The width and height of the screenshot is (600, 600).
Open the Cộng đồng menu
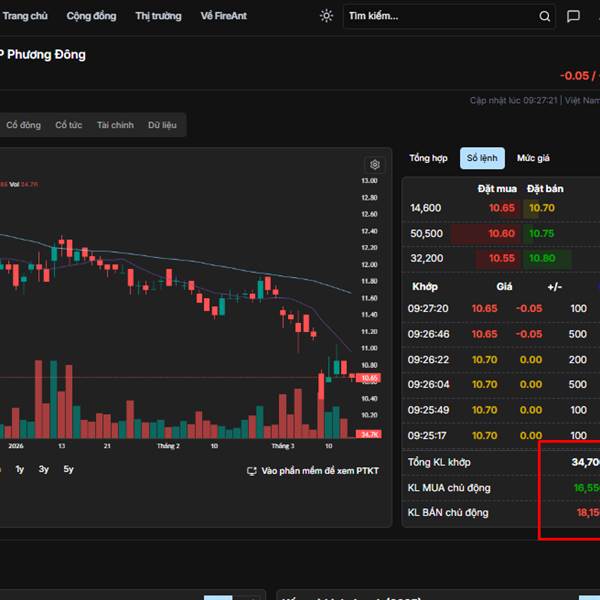[91, 16]
